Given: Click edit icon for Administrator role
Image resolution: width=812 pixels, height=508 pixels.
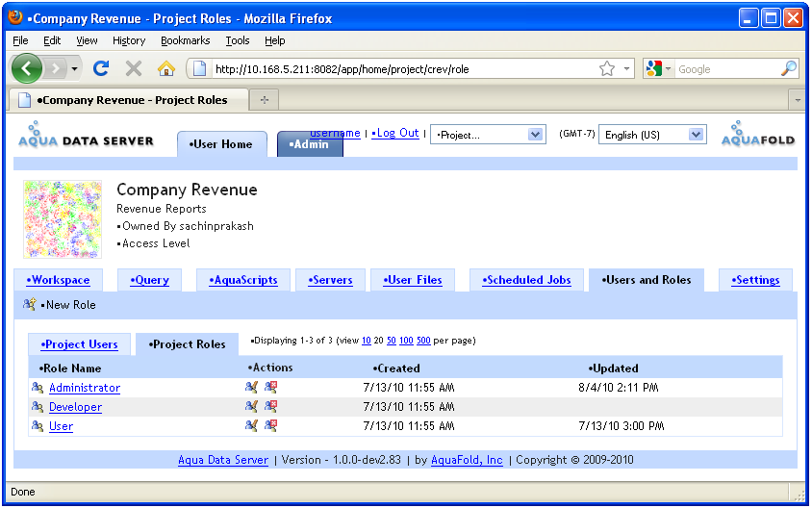Looking at the screenshot, I should pyautogui.click(x=251, y=388).
